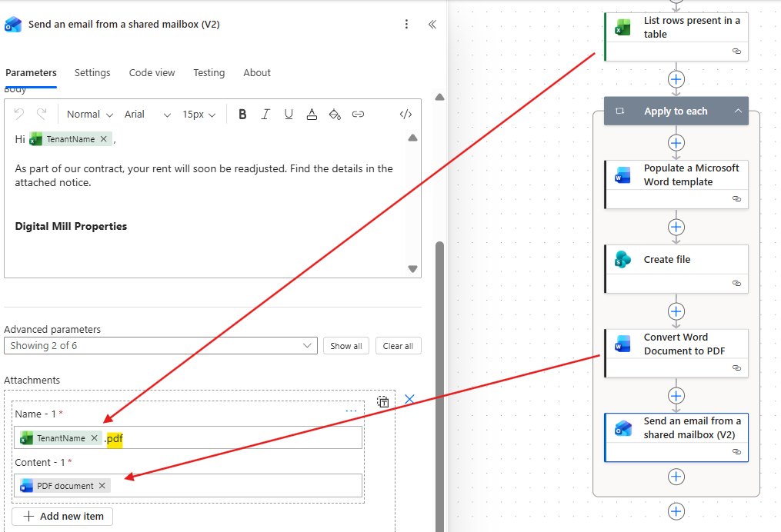Open the background fill color picker
Image resolution: width=781 pixels, height=532 pixels.
coord(335,115)
